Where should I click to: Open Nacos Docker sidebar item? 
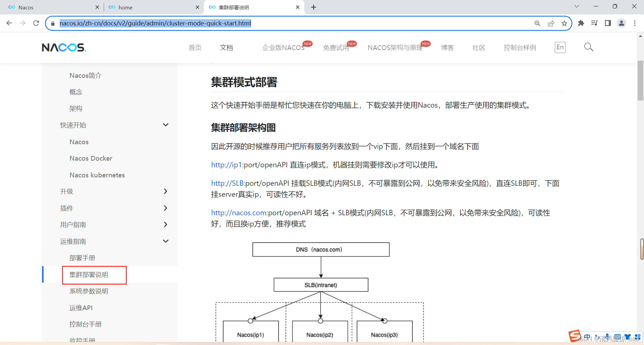[x=91, y=158]
